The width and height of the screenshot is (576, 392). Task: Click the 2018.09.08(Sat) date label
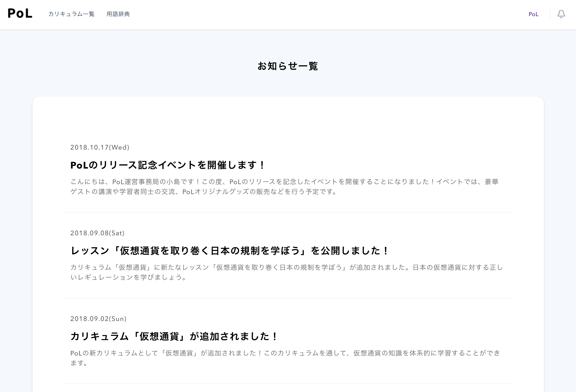[97, 233]
